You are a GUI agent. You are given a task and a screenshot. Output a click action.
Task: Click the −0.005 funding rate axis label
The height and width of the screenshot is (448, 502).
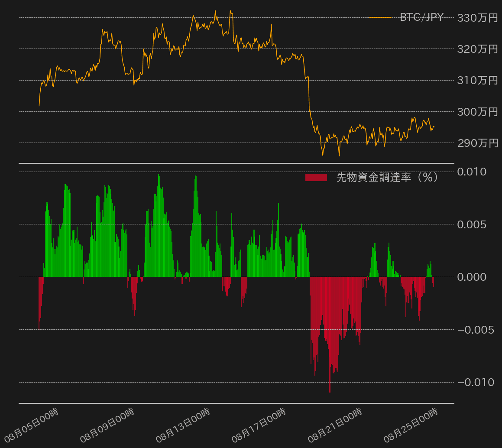(x=476, y=330)
